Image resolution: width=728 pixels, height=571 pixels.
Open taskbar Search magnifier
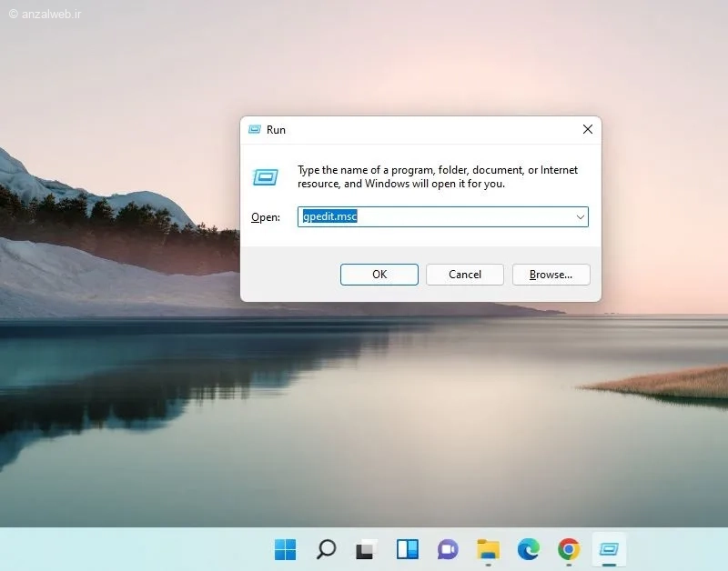[326, 549]
